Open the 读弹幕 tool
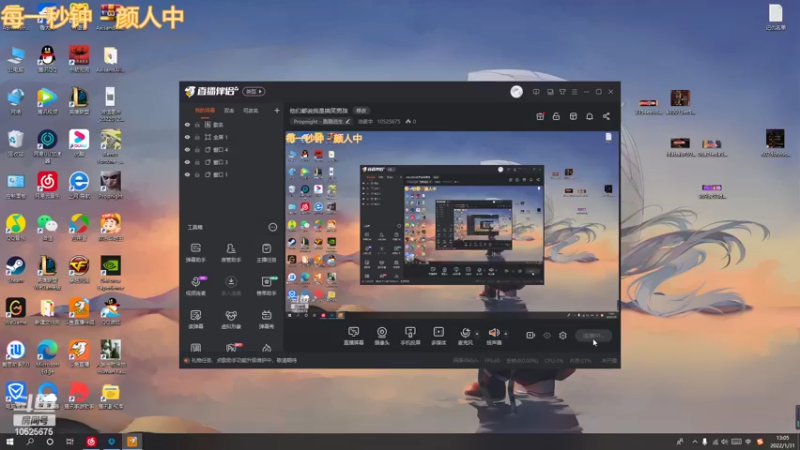800x450 pixels. 195,319
